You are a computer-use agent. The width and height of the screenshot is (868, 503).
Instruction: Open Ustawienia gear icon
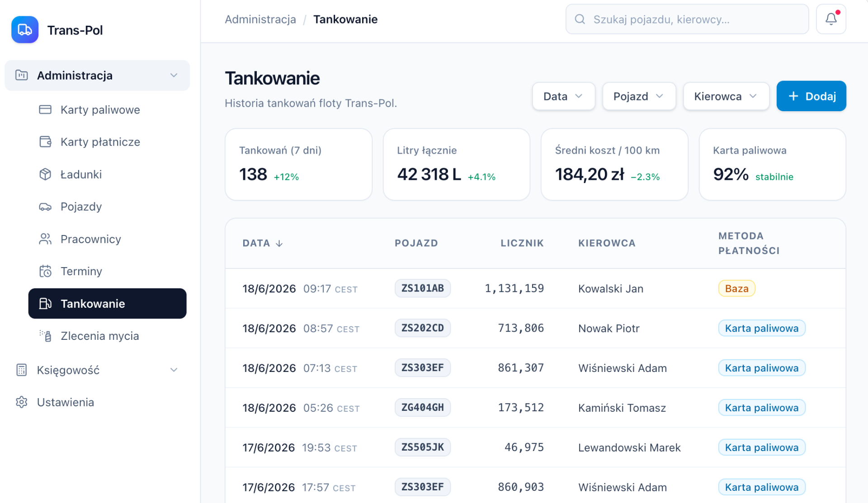[22, 402]
